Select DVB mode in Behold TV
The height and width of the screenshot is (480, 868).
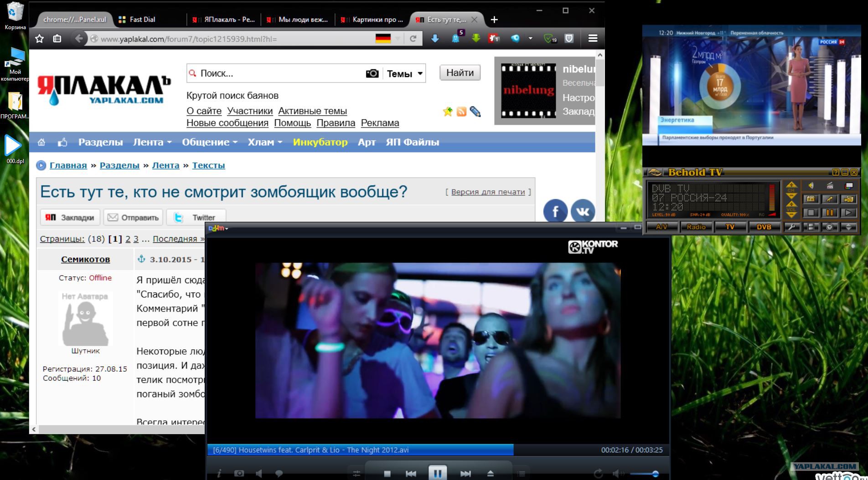click(764, 227)
